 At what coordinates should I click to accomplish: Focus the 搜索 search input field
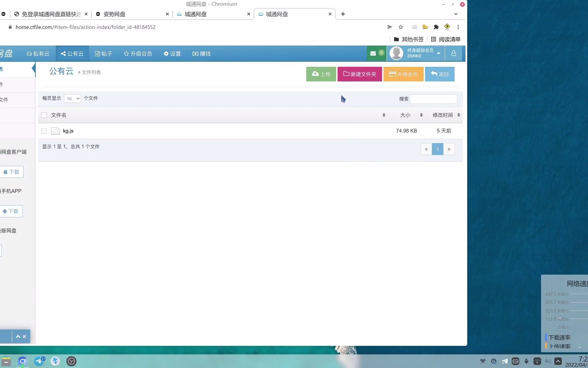434,99
